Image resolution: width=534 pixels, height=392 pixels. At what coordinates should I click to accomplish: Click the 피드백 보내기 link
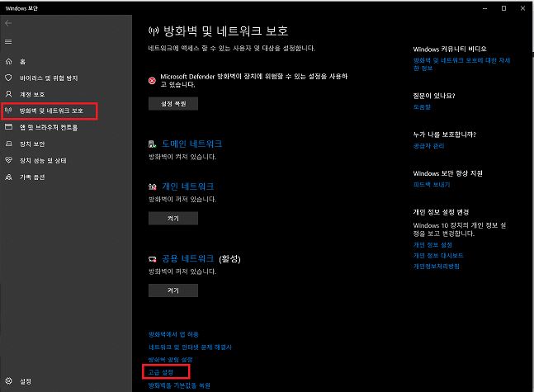pyautogui.click(x=432, y=185)
